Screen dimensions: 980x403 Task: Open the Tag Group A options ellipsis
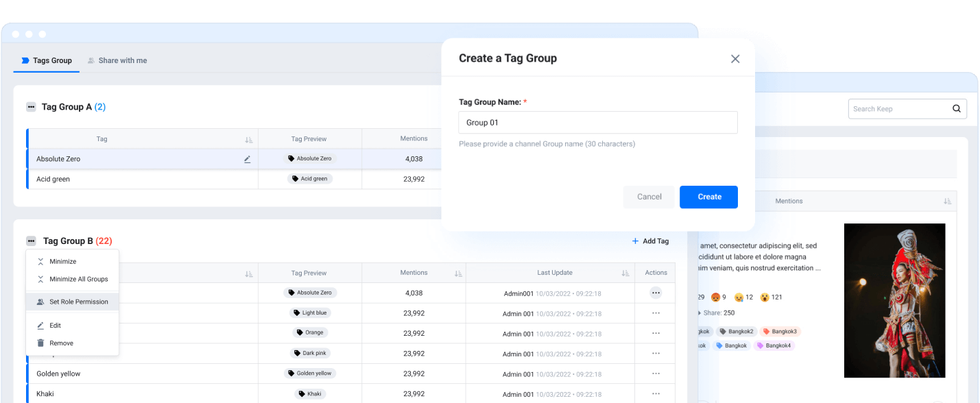click(x=31, y=107)
